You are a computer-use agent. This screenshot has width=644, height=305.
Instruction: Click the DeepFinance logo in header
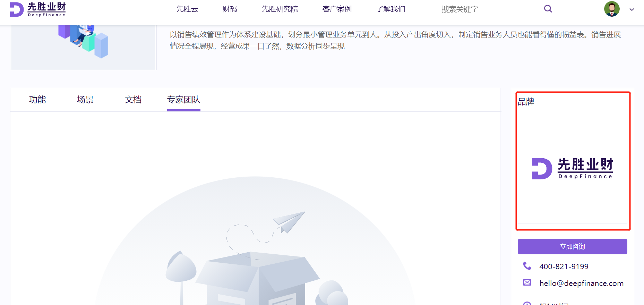(x=38, y=9)
